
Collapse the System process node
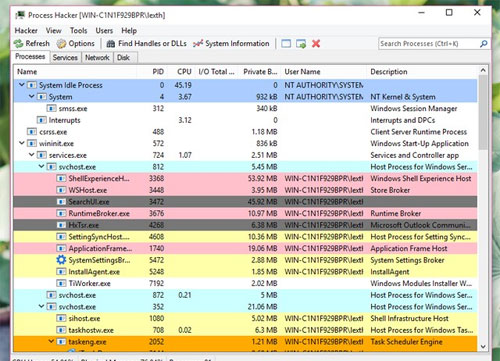tap(32, 96)
